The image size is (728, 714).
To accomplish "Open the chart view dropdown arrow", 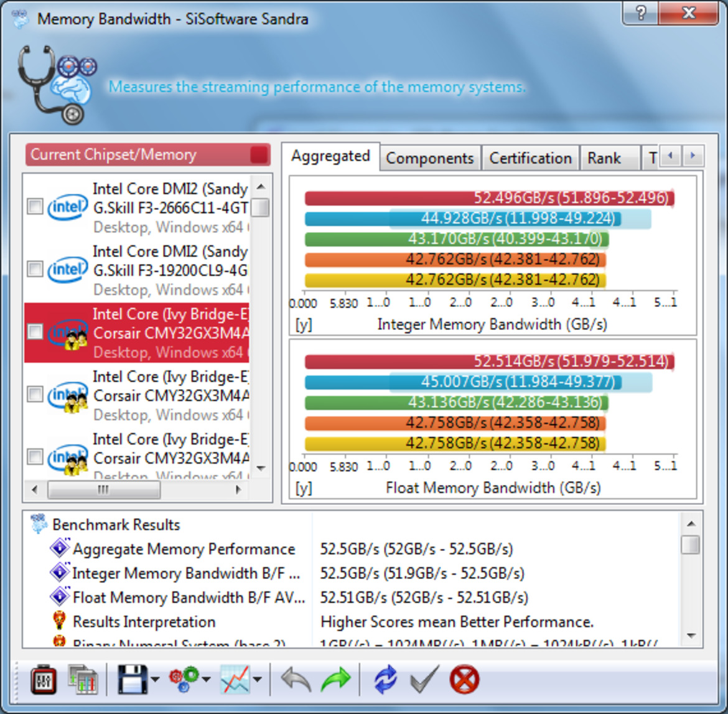I will (257, 680).
